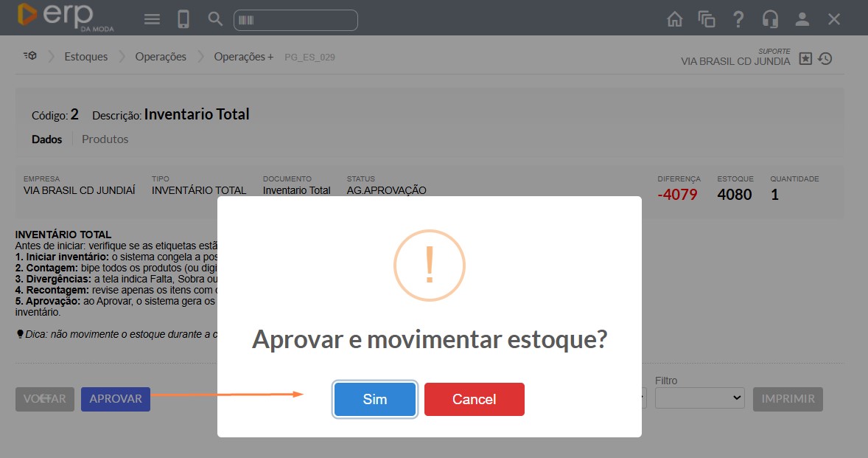Click the favorite star icon

[805, 58]
